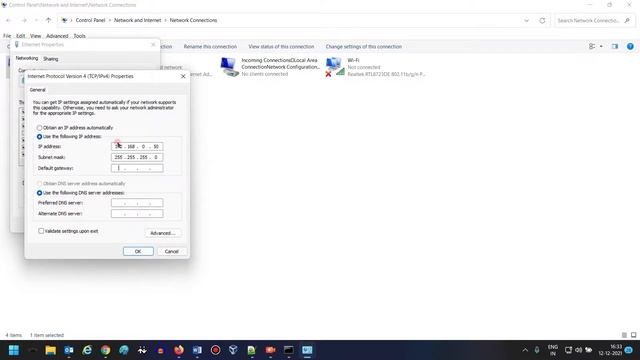Switch to Networking tab in Ethernet Properties
This screenshot has width=640, height=360.
click(27, 58)
